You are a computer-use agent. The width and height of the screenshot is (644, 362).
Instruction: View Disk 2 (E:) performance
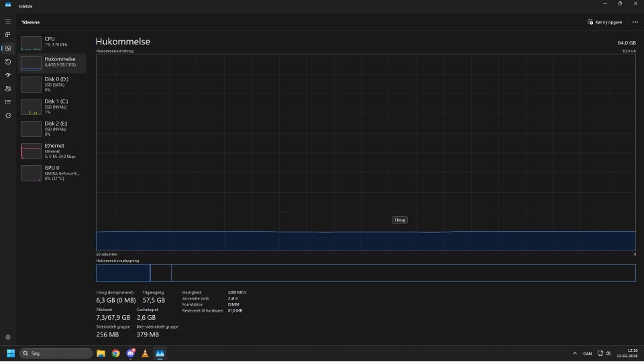pos(52,128)
